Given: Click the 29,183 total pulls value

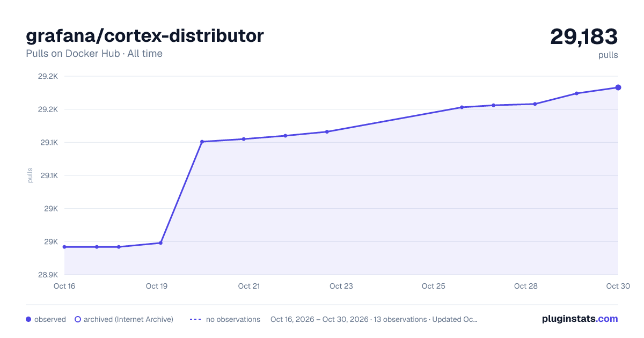Looking at the screenshot, I should click(x=584, y=37).
